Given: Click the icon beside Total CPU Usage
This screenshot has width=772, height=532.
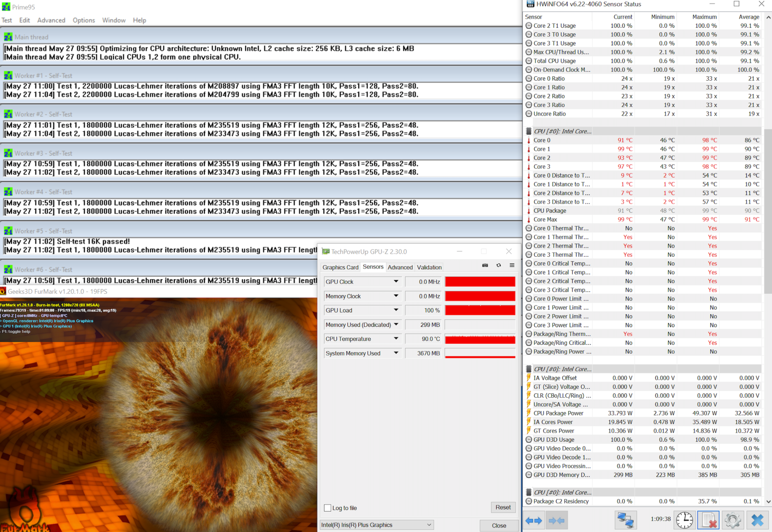Looking at the screenshot, I should 529,61.
